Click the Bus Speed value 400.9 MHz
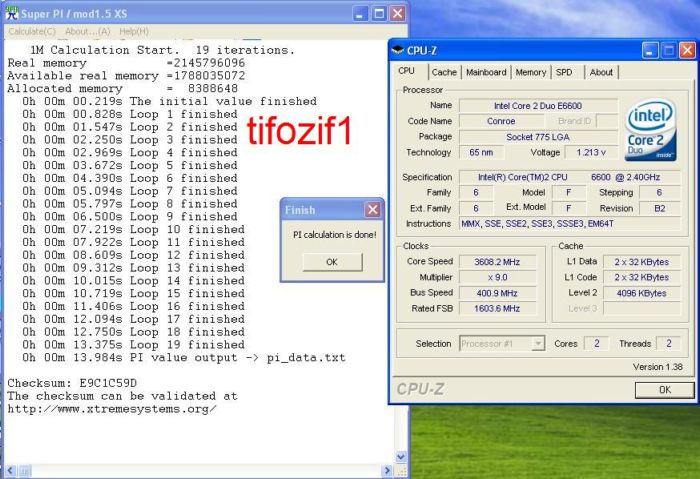This screenshot has width=700, height=479. tap(497, 293)
